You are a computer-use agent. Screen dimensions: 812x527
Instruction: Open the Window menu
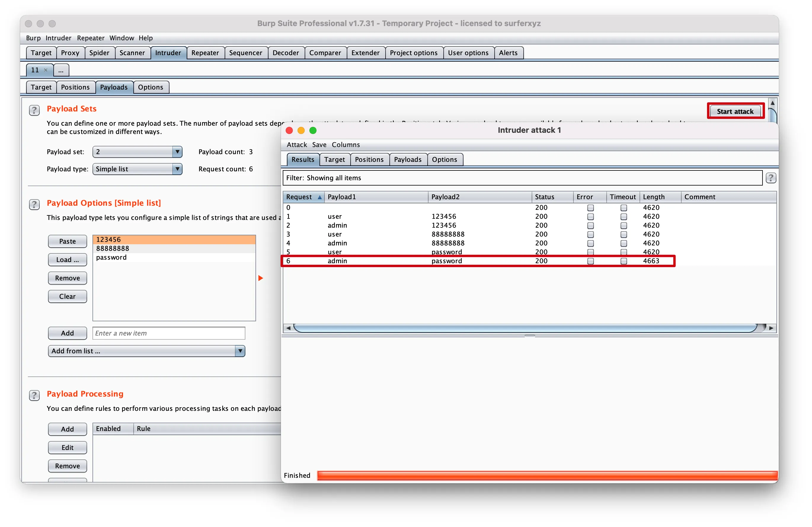click(122, 38)
